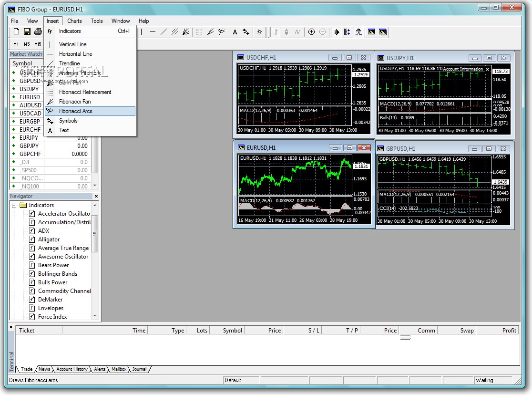Select the Horizontal Line toolbar tool
Viewport: 532px width, 395px height.
[153, 32]
